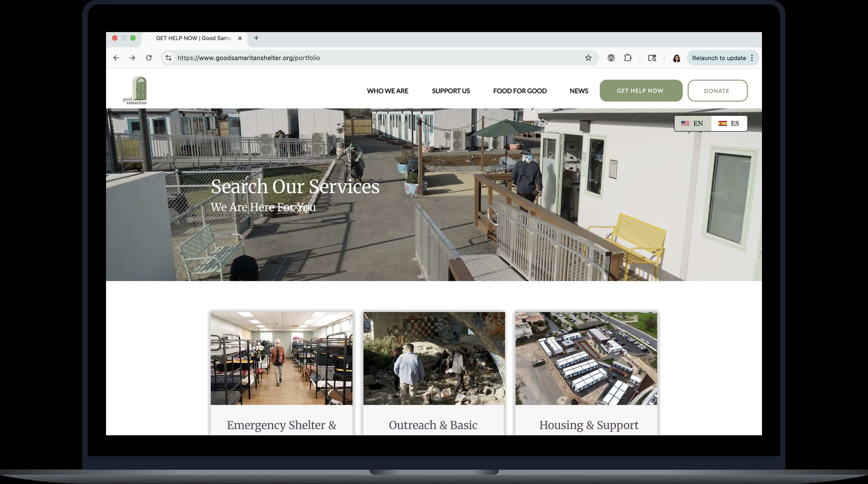Reload the page with refresh icon
The image size is (868, 484).
[x=149, y=58]
